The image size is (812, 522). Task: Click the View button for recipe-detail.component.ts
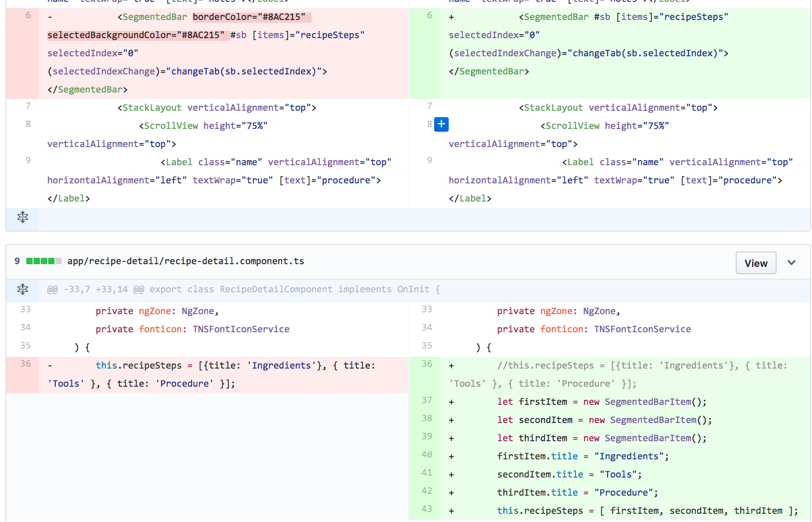[x=755, y=263]
